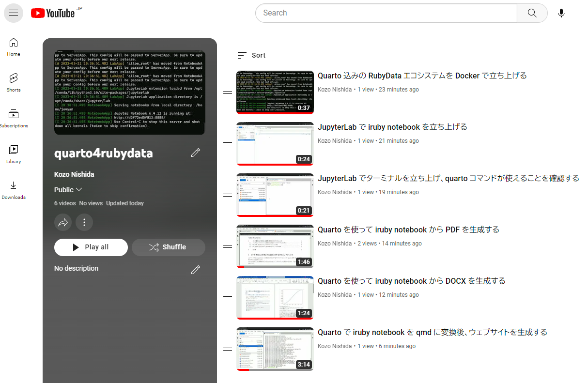Start Shuffle playback of the playlist

coord(168,247)
